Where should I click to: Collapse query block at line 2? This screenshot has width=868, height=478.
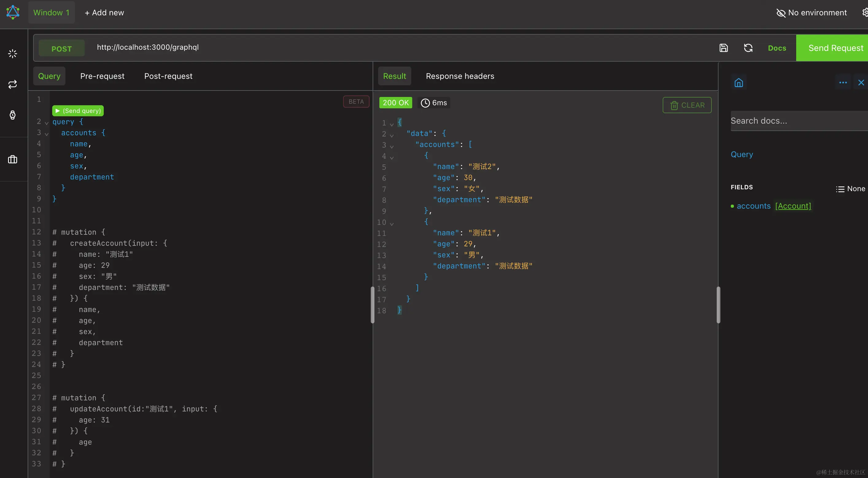(x=47, y=123)
